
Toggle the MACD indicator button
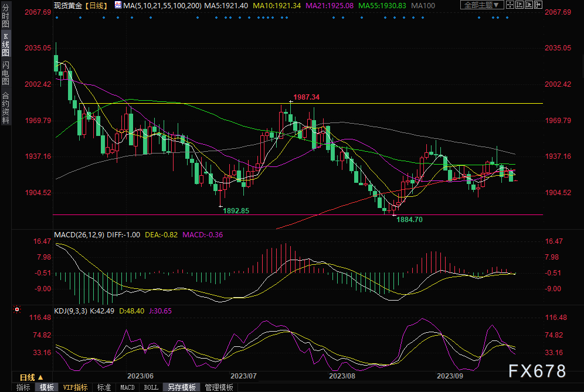point(127,387)
